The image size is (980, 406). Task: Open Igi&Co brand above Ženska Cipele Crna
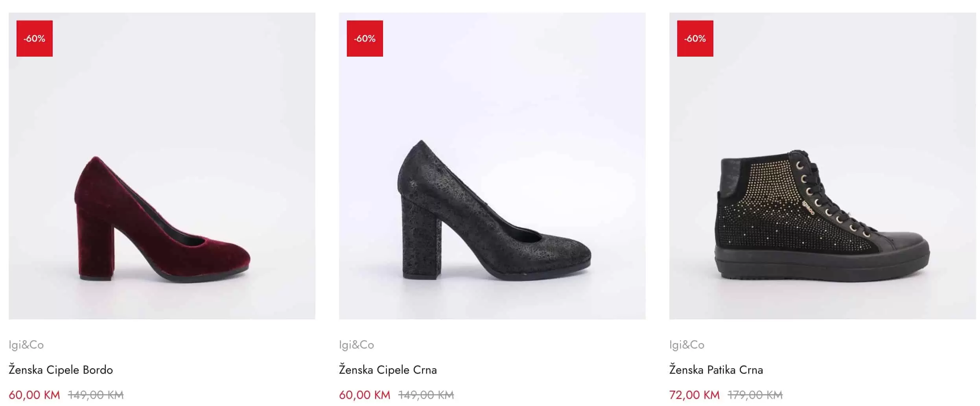tap(357, 345)
